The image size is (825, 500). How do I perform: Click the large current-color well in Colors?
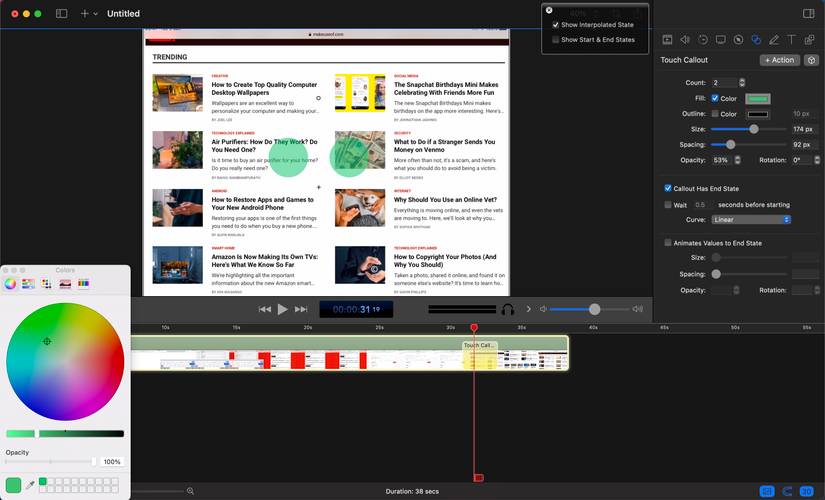point(13,485)
